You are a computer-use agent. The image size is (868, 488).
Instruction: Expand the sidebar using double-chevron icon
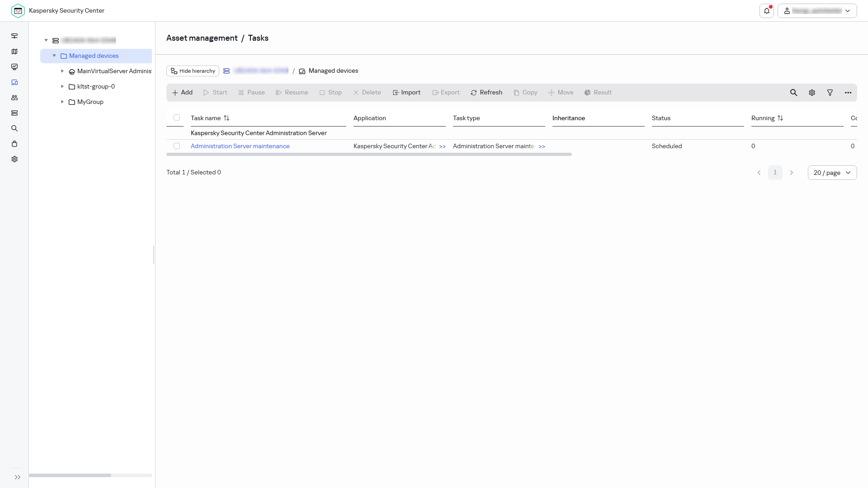(x=18, y=477)
